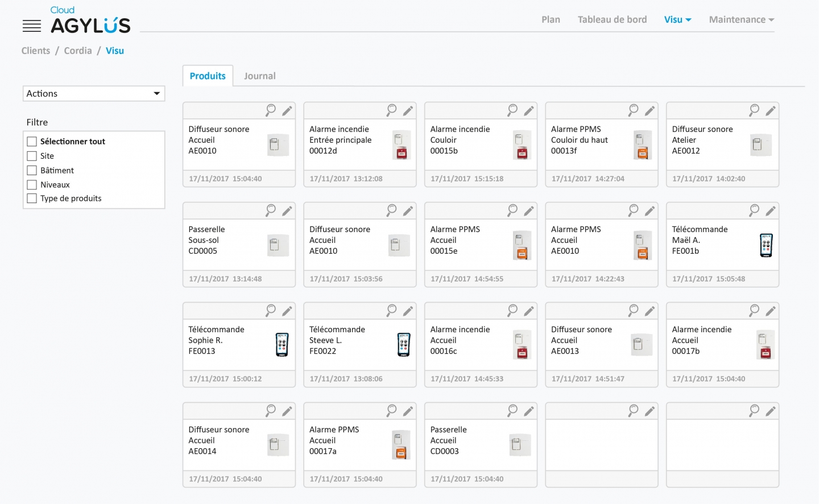Click magnifier on Passerelle Sous-sol CD0005 card
The width and height of the screenshot is (819, 504).
tap(271, 210)
